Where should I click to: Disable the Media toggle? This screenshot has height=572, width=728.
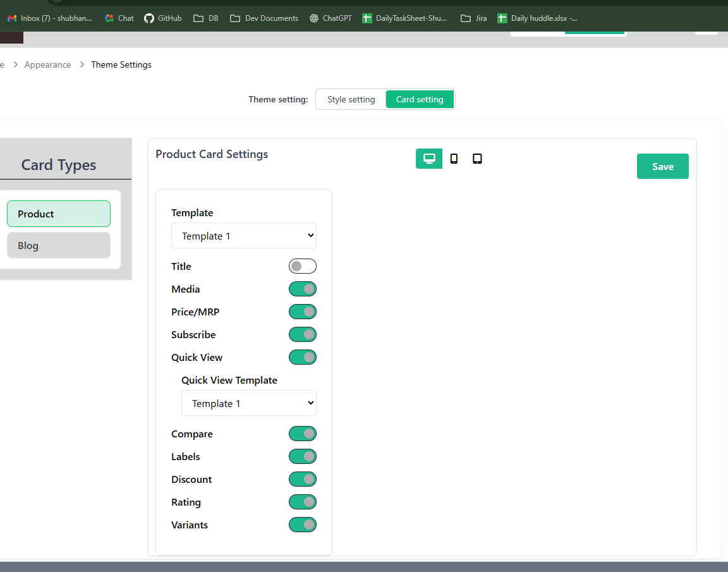(x=302, y=289)
